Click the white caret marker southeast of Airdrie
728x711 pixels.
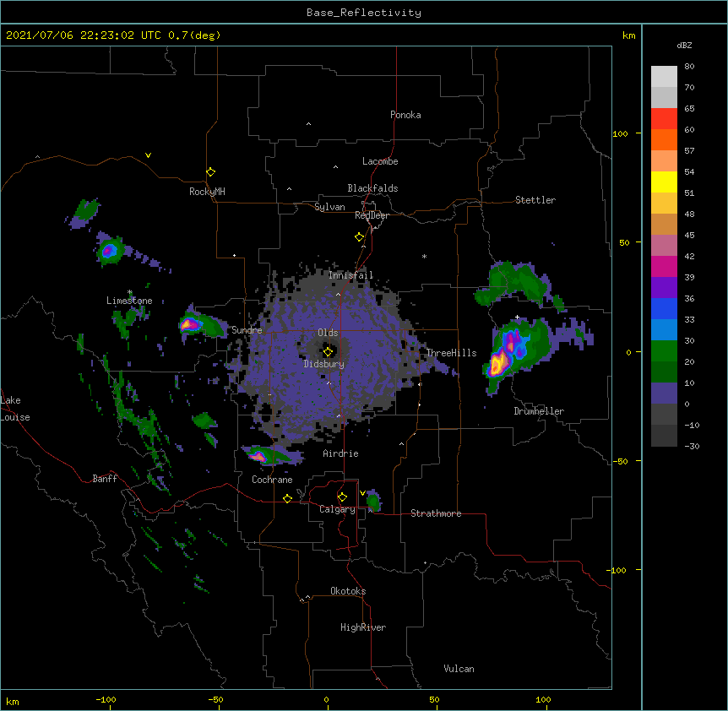(402, 444)
